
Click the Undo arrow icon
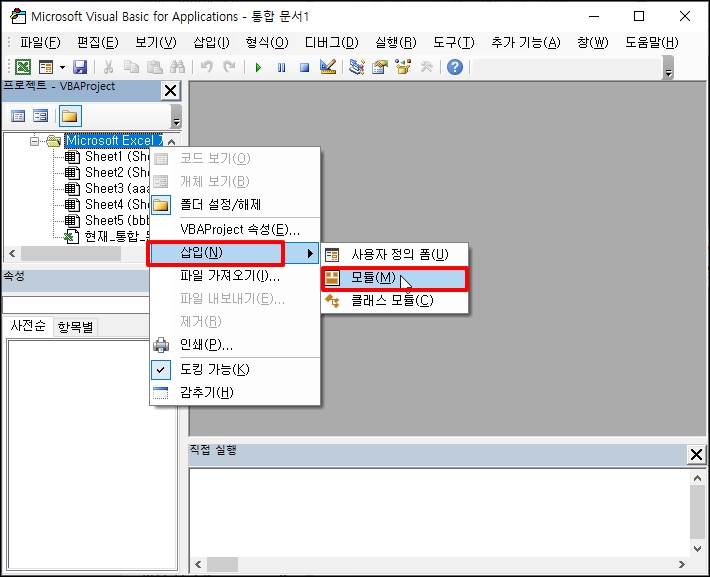point(206,67)
